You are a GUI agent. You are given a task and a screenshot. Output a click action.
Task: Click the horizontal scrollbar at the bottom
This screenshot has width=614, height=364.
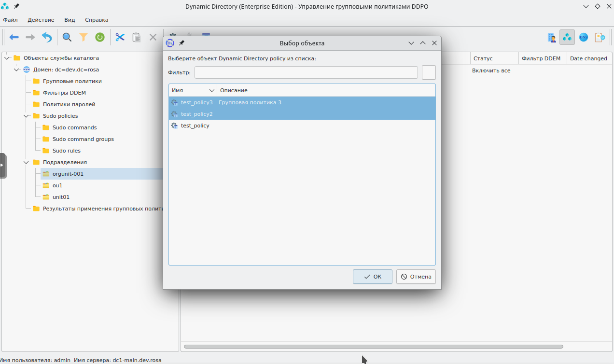[373, 347]
